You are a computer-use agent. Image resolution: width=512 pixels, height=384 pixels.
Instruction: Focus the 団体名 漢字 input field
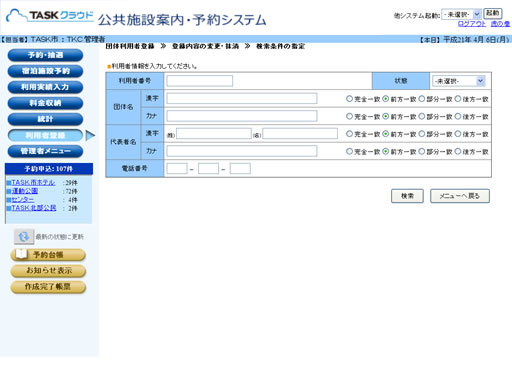click(242, 98)
